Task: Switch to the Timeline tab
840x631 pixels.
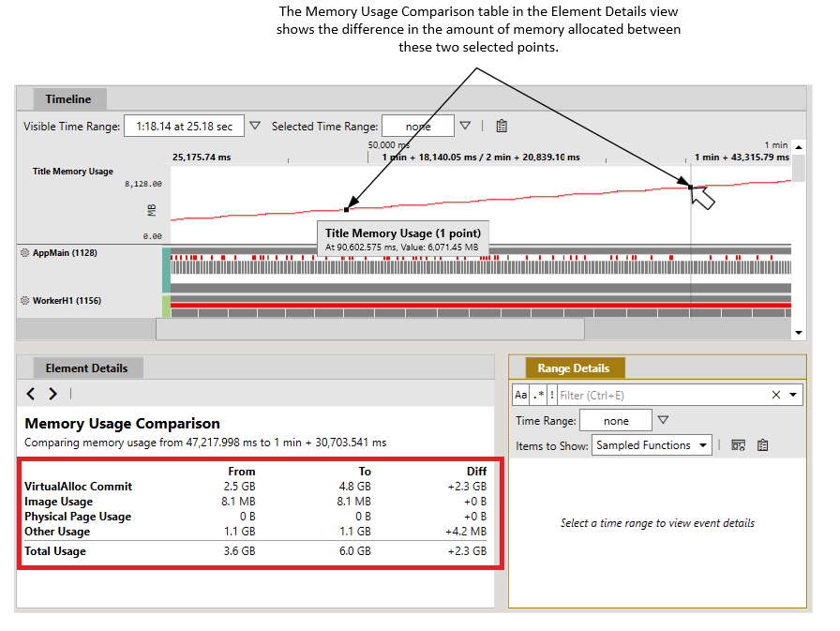Action: click(x=68, y=99)
